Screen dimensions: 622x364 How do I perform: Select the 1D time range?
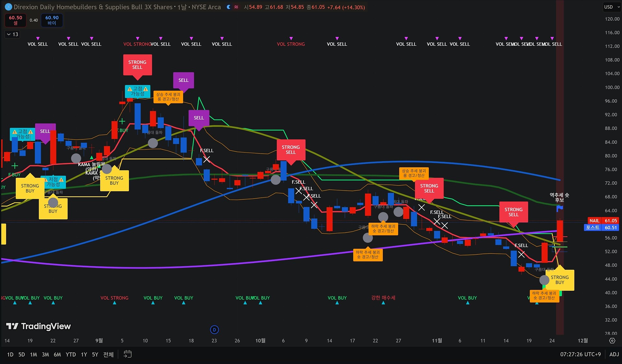click(10, 355)
